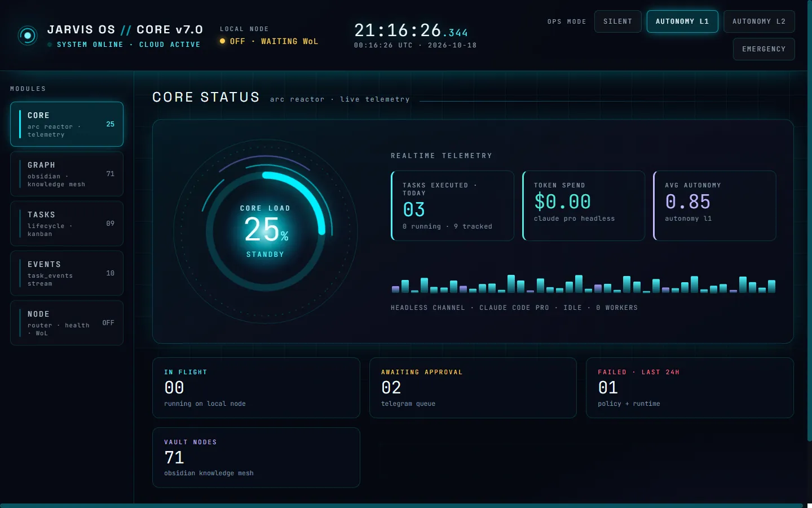Open the Node router health module
812x508 pixels.
(67, 323)
